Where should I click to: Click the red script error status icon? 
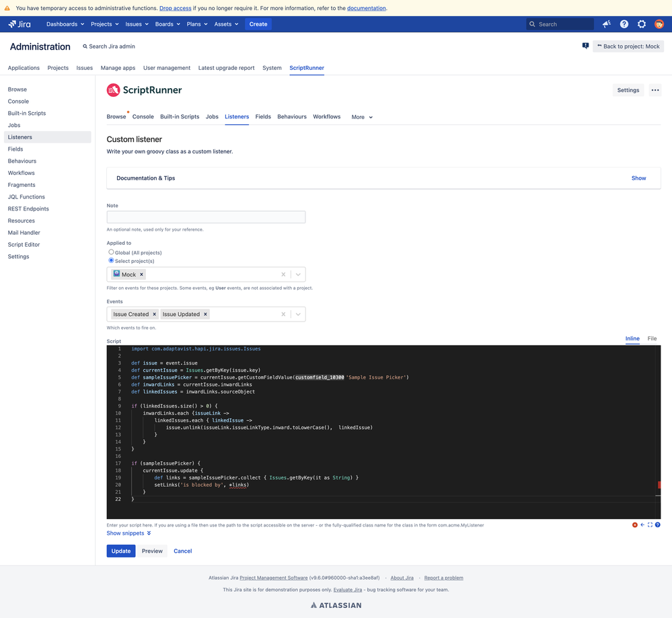[x=635, y=525]
